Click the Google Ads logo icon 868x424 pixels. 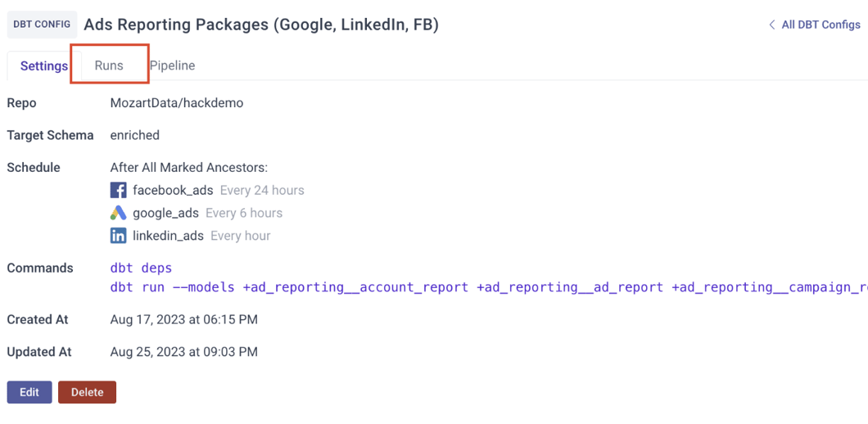click(119, 213)
